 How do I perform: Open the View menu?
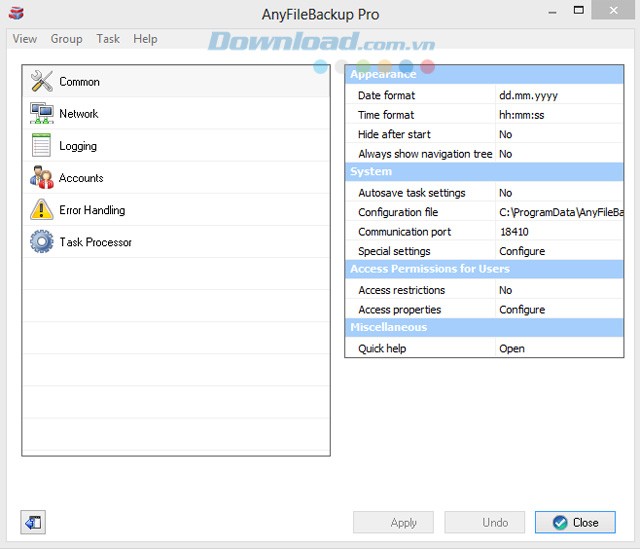pos(24,39)
